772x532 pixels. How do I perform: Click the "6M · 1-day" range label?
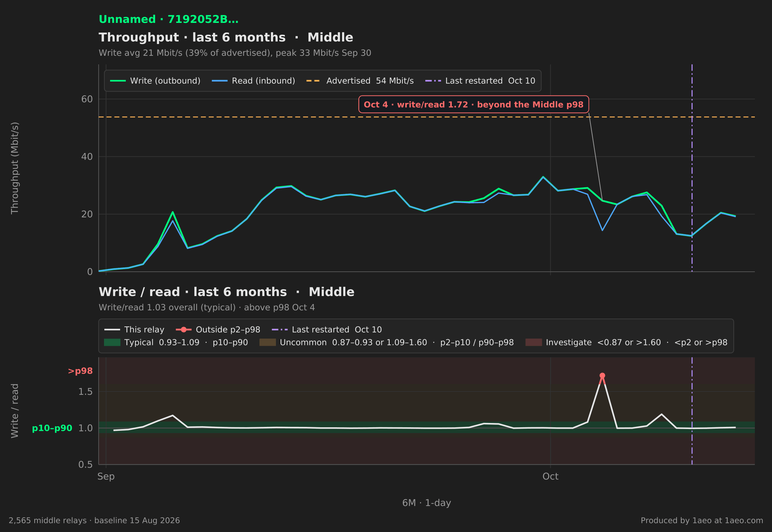[427, 503]
